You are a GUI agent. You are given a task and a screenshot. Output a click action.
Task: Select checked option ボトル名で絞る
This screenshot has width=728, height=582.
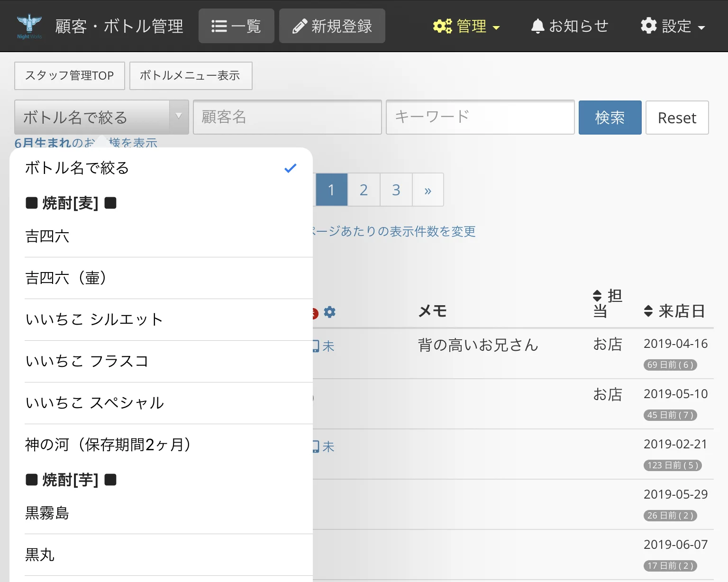point(161,168)
